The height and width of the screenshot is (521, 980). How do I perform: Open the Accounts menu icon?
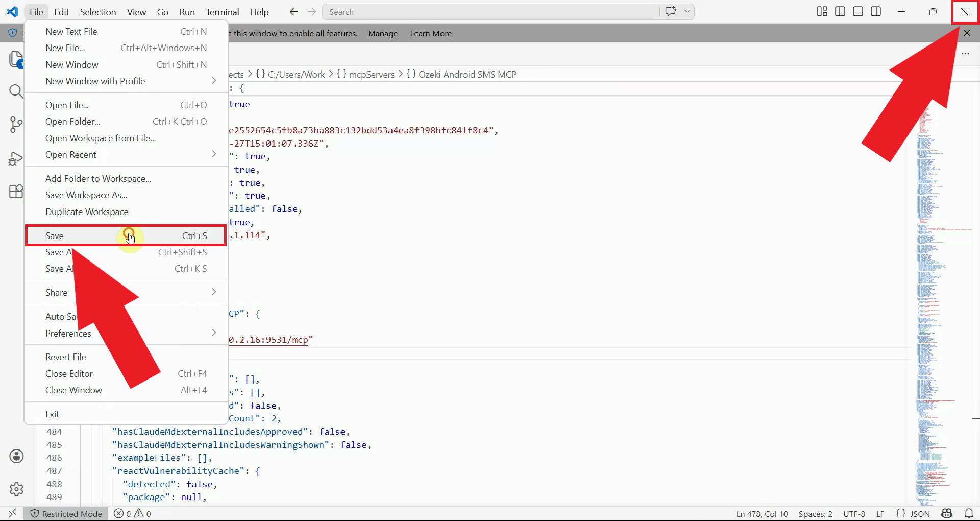(16, 456)
